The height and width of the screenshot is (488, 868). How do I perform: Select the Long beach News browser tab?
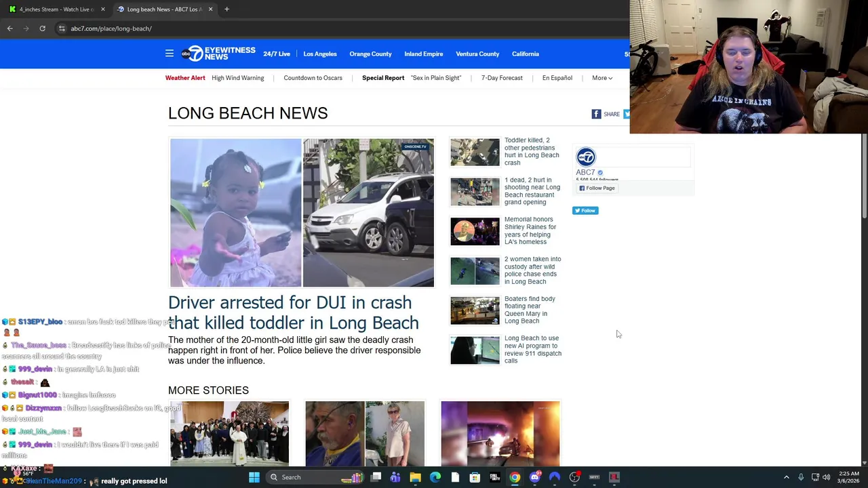point(165,9)
